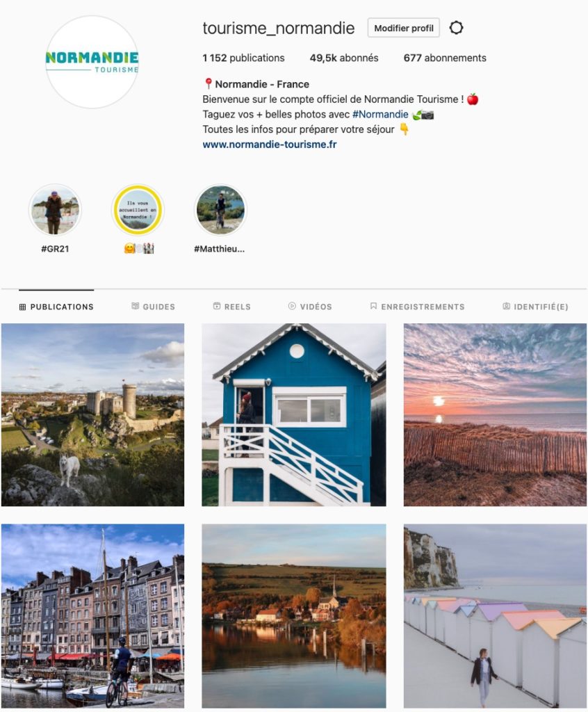Image resolution: width=588 pixels, height=712 pixels.
Task: Switch to the Publications tab
Action: [56, 307]
